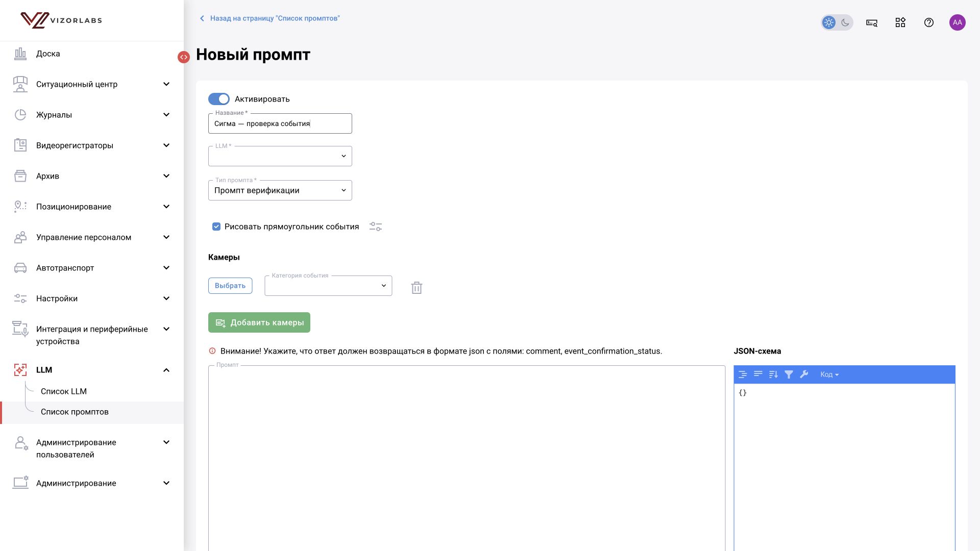
Task: Open the AA user avatar menu
Action: pyautogui.click(x=958, y=22)
